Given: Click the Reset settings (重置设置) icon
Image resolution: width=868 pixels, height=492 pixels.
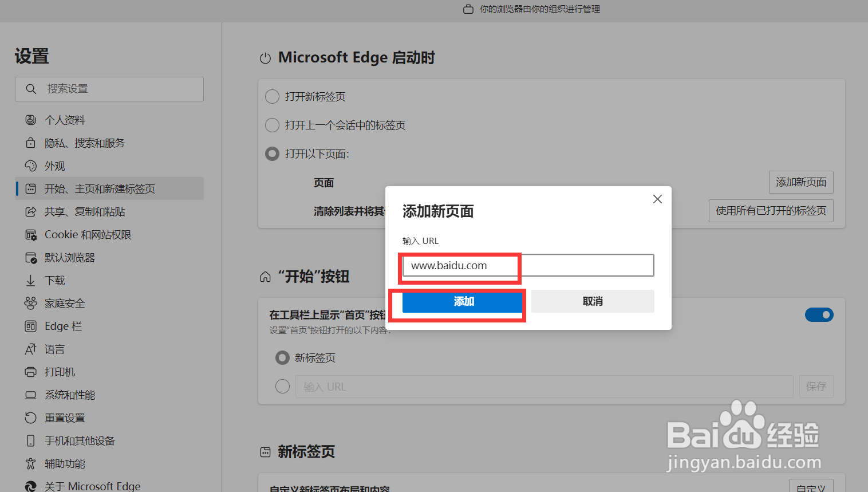Looking at the screenshot, I should tap(31, 418).
